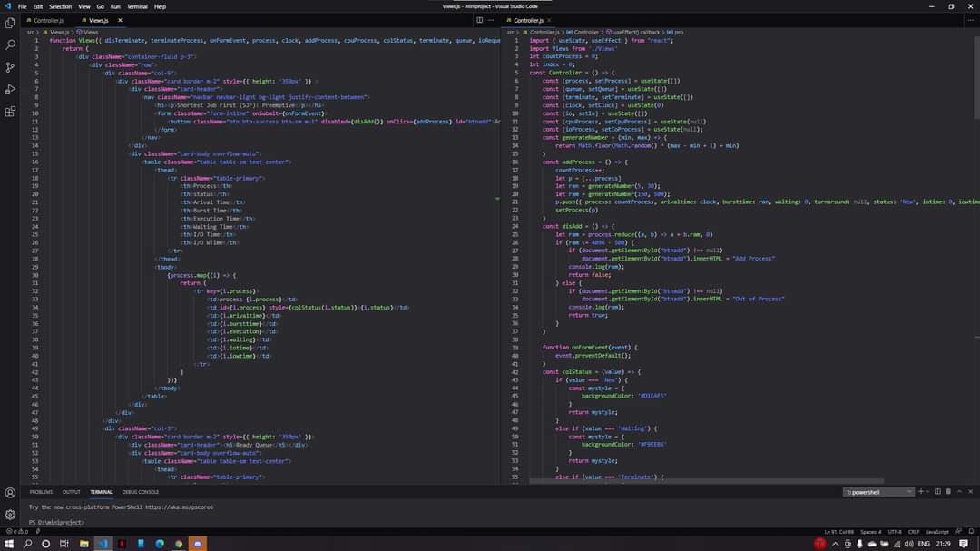This screenshot has height=551, width=980.
Task: Open the Run menu
Action: [115, 6]
